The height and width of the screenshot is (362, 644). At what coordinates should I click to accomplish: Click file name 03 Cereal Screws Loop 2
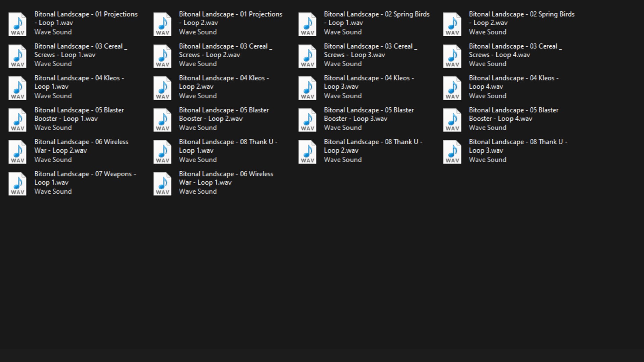click(x=225, y=51)
